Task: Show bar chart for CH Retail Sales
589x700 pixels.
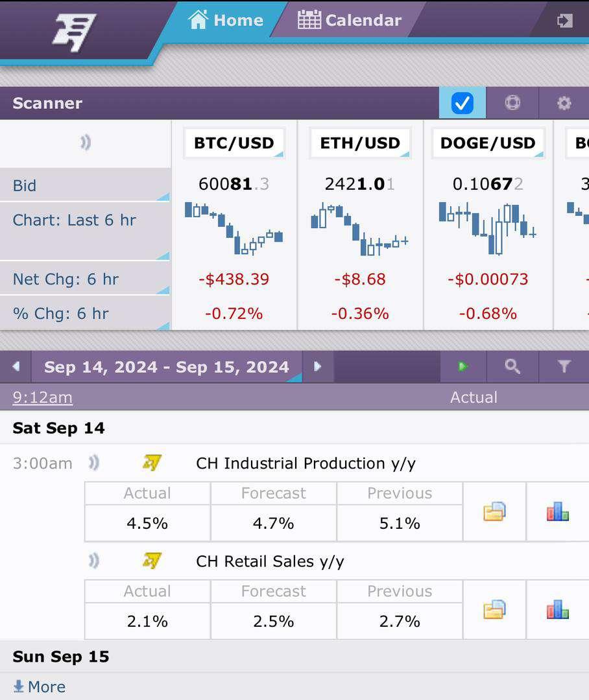Action: click(557, 610)
